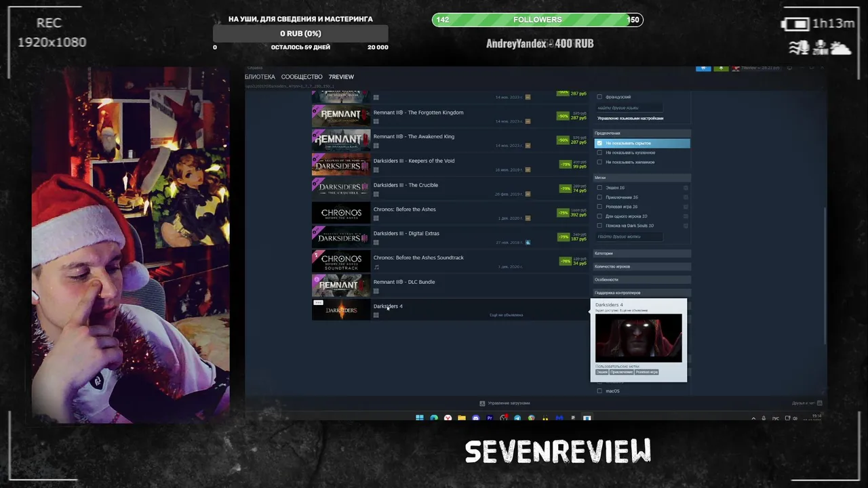Check the 'Похожа на Dark Souls 10' tag
The height and width of the screenshot is (488, 868).
pyautogui.click(x=599, y=226)
